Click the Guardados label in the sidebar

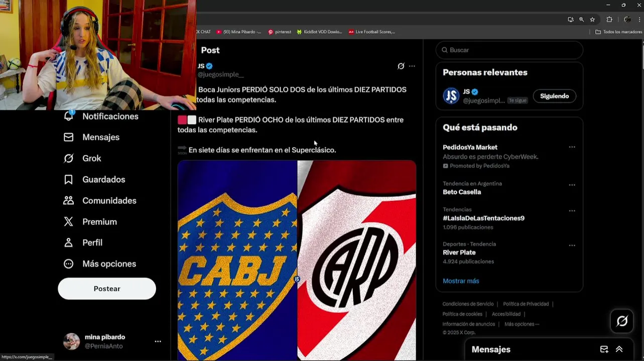click(x=104, y=179)
